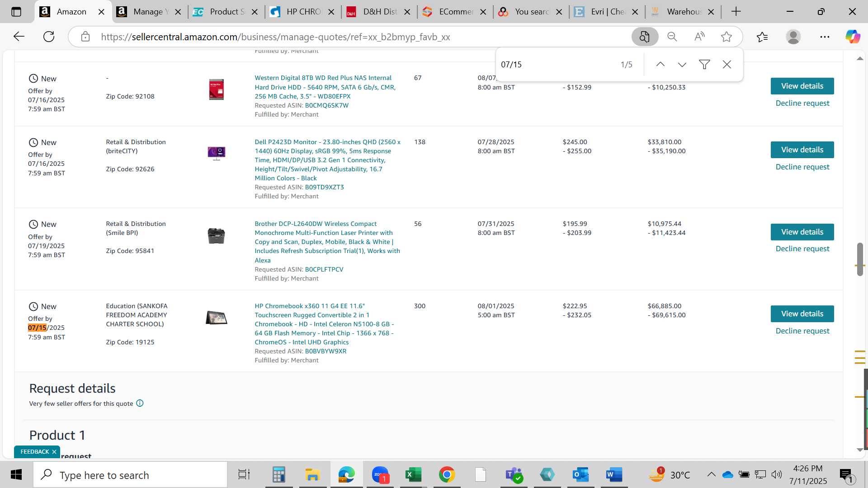Decline request for Western Digital hard drive
This screenshot has height=488, width=868.
pos(802,103)
